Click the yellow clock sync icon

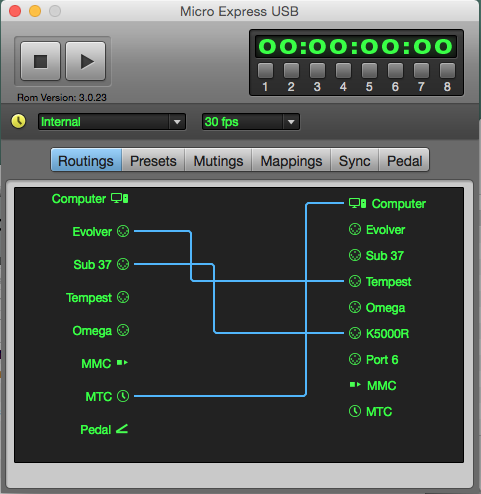18,121
